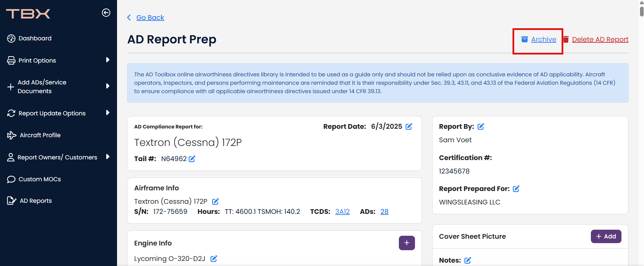Expand Add ADs/Service Documents menu

point(108,86)
